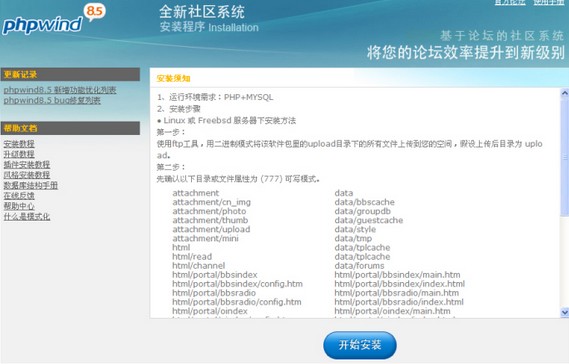Image resolution: width=569 pixels, height=364 pixels.
Task: Click the 全新社区系统 heading
Action: pyautogui.click(x=202, y=12)
